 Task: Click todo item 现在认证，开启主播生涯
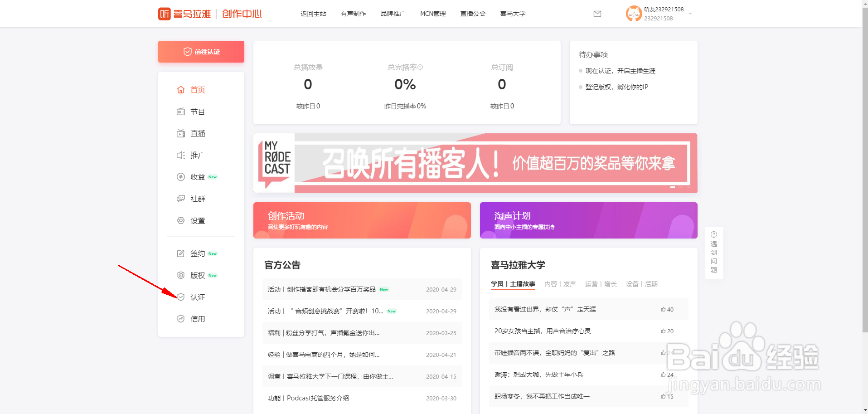621,71
